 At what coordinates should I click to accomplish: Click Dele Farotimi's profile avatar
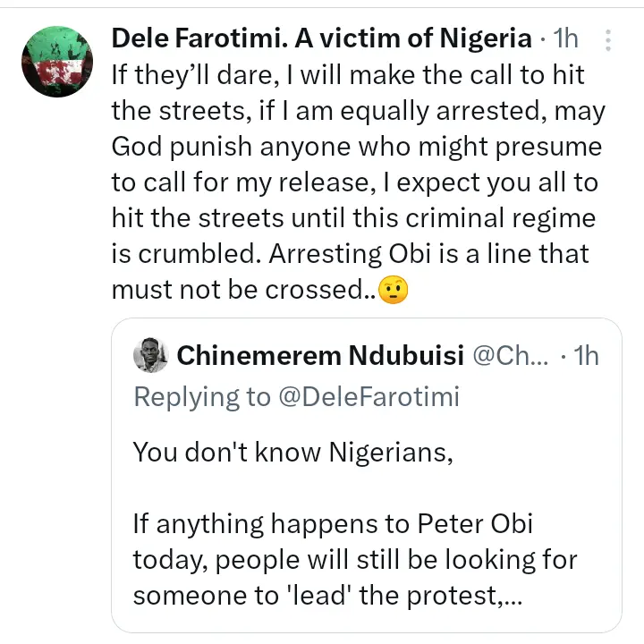[x=57, y=60]
